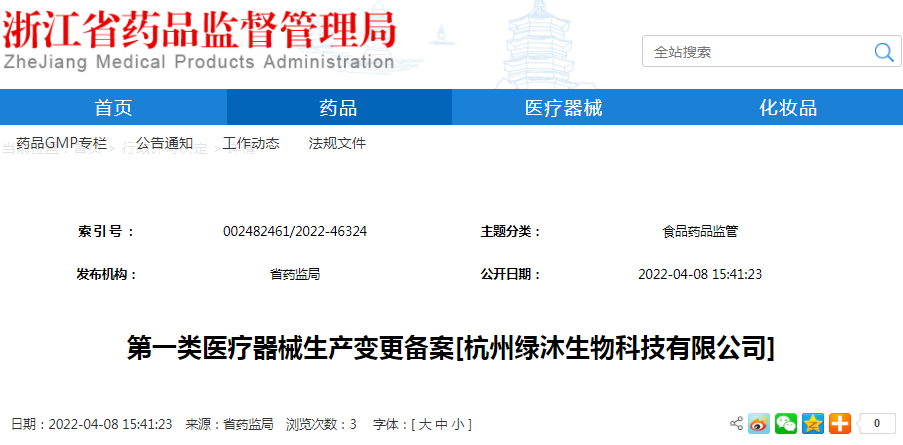The width and height of the screenshot is (903, 445).
Task: Open the 工作动态 submenu item
Action: coord(251,143)
